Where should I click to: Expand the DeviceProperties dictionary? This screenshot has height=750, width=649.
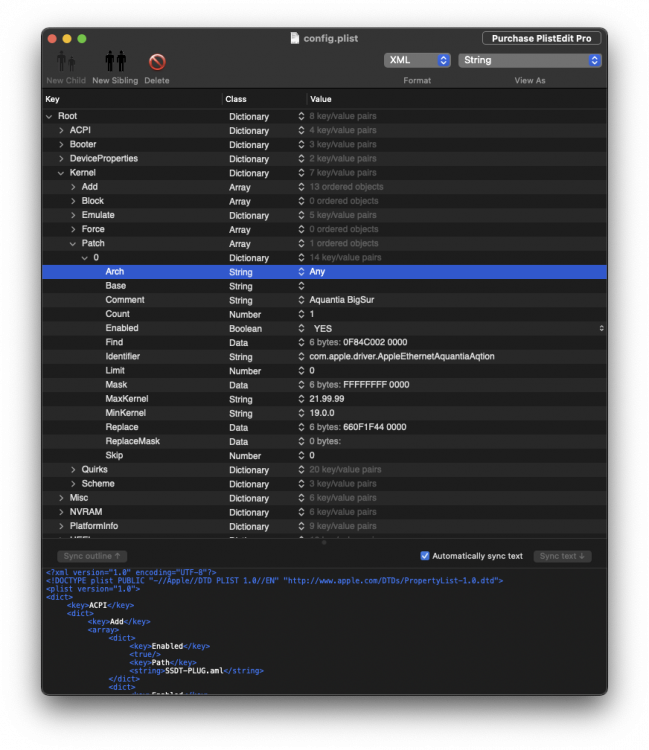click(61, 158)
